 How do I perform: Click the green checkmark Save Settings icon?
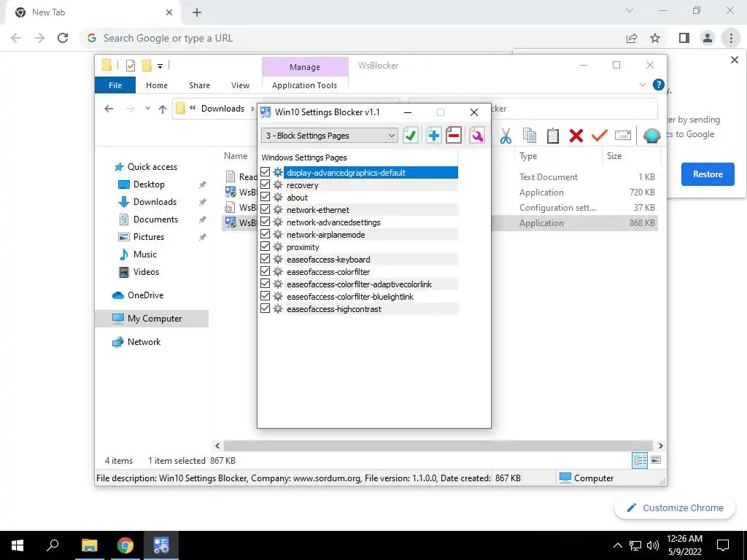410,136
